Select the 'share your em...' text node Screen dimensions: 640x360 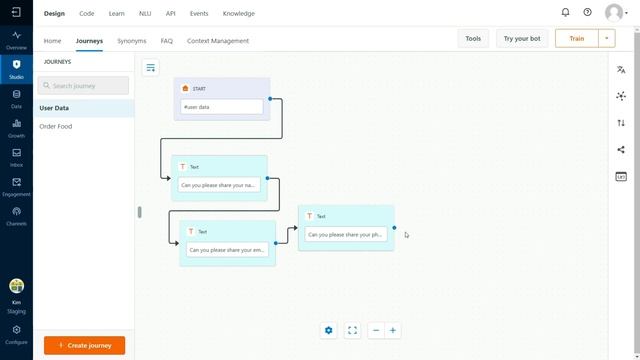pyautogui.click(x=227, y=243)
